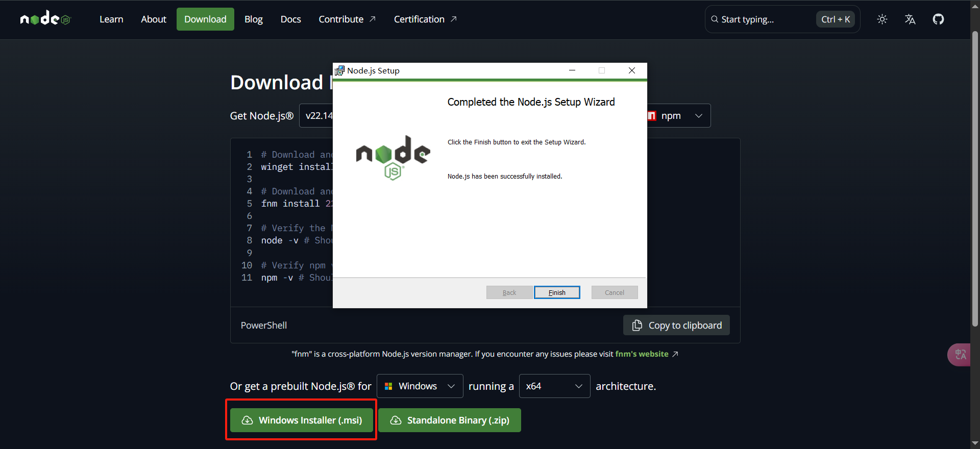Expand the Node.js version dropdown v22.14
The height and width of the screenshot is (449, 980).
[x=316, y=116]
